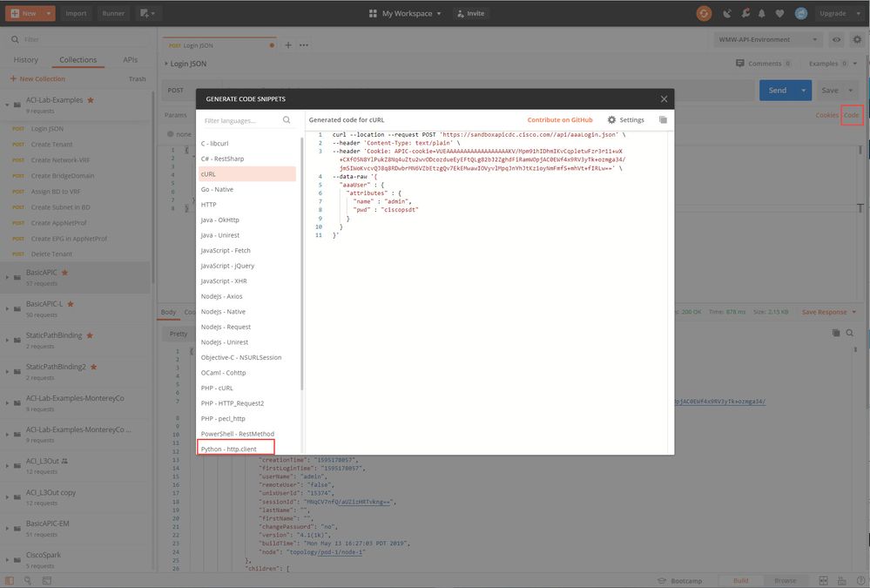Click the orange sync status icon
Image resolution: width=870 pixels, height=588 pixels.
[x=705, y=13]
